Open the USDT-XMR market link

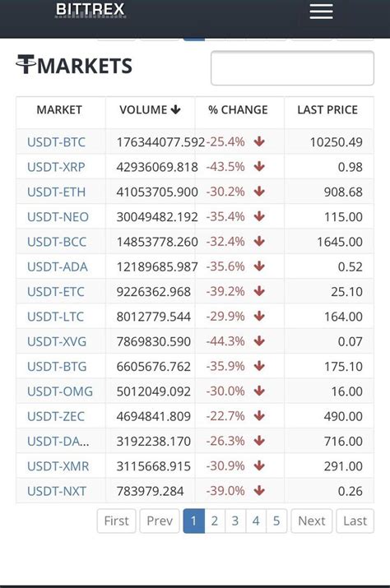pos(58,466)
